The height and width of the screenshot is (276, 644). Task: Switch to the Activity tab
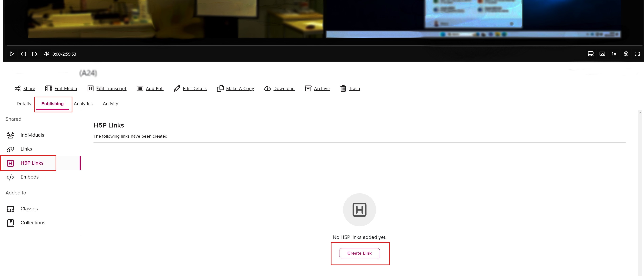click(110, 104)
